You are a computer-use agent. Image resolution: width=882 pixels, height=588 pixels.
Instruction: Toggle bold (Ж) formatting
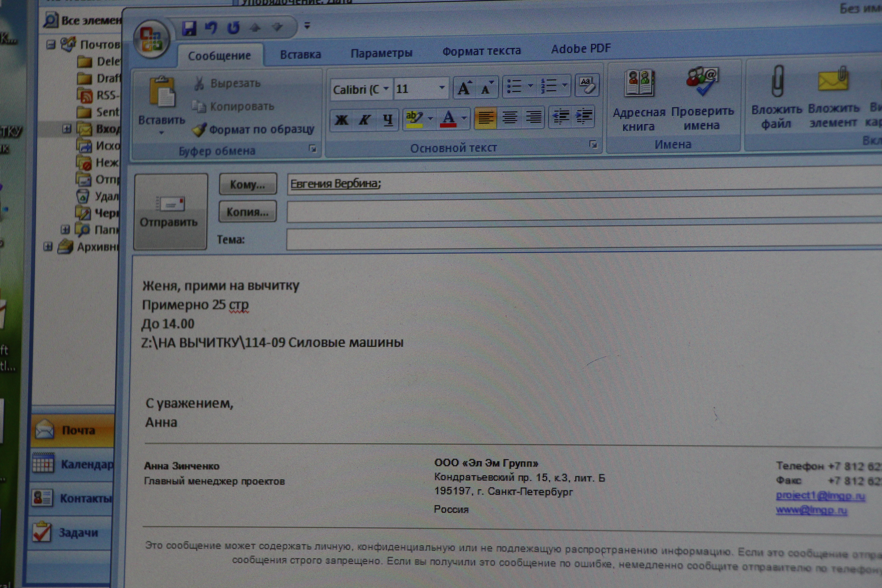(x=342, y=120)
